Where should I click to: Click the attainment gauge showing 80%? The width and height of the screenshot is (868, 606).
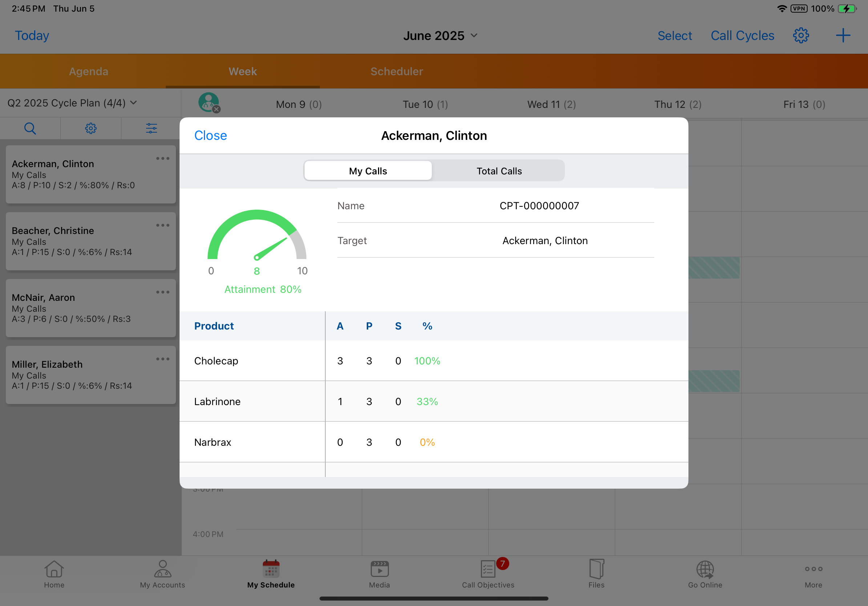(257, 242)
